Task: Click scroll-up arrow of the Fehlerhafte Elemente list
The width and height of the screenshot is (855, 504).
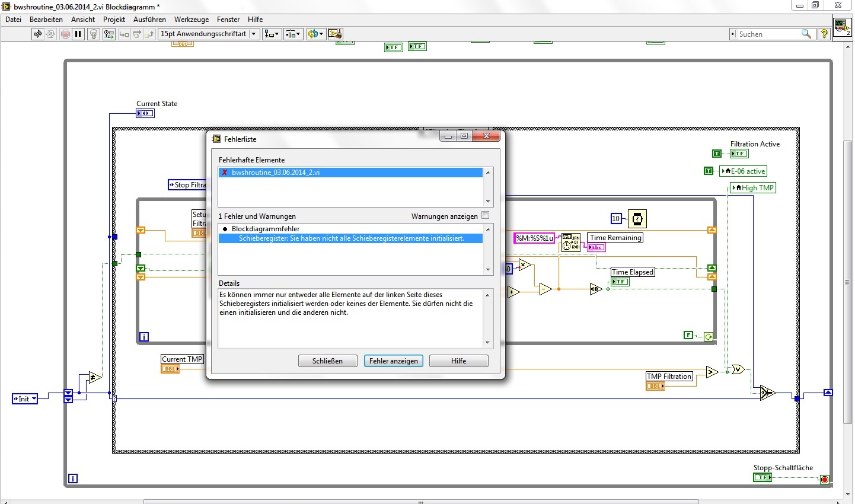Action: click(488, 173)
